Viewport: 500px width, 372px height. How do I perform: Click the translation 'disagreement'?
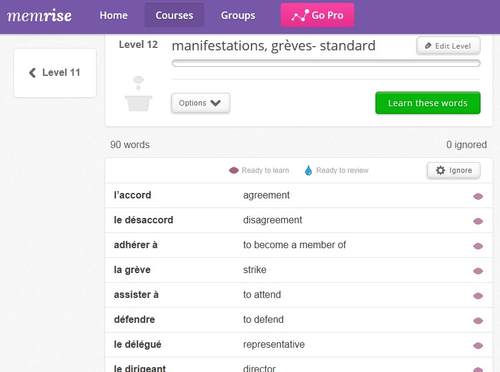click(272, 220)
